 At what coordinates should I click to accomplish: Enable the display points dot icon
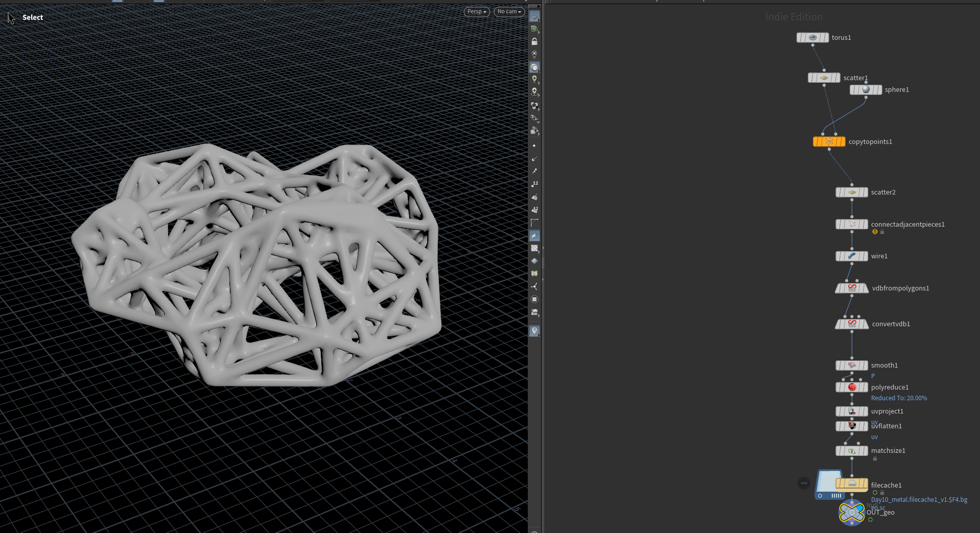[534, 146]
